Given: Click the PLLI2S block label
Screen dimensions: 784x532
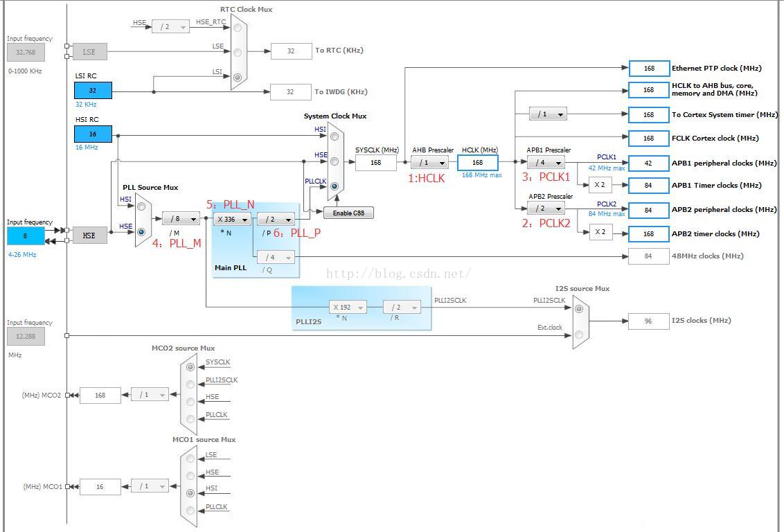Looking at the screenshot, I should (x=308, y=321).
